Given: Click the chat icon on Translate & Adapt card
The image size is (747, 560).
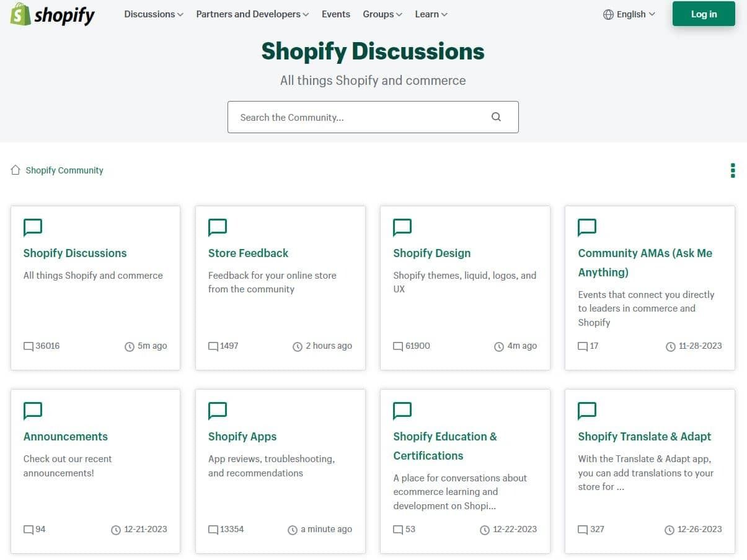Looking at the screenshot, I should click(587, 411).
